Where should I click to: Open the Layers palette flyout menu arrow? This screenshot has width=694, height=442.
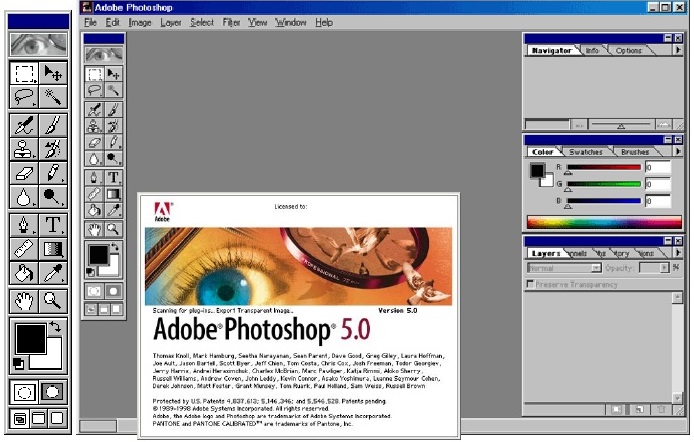click(x=678, y=253)
